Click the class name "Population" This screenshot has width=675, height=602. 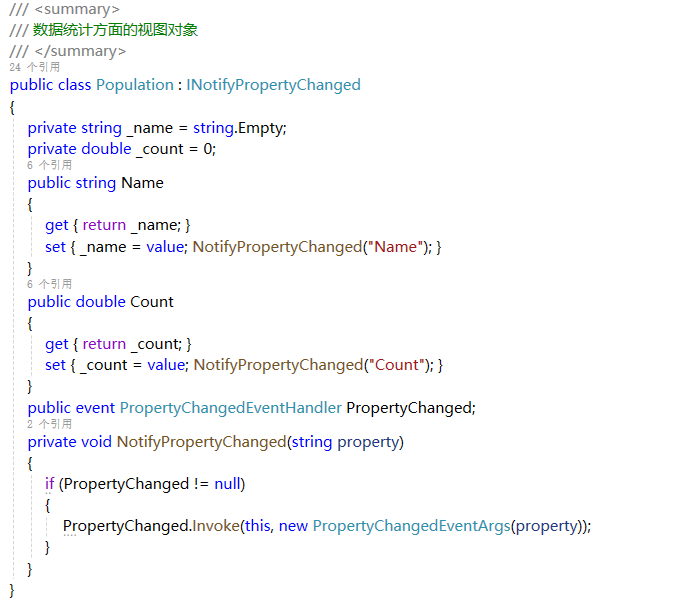pos(135,85)
